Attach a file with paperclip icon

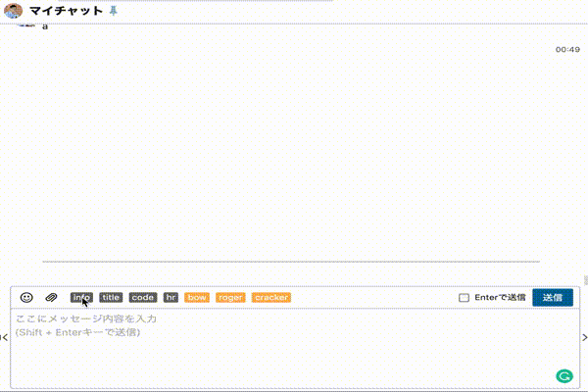pos(51,298)
